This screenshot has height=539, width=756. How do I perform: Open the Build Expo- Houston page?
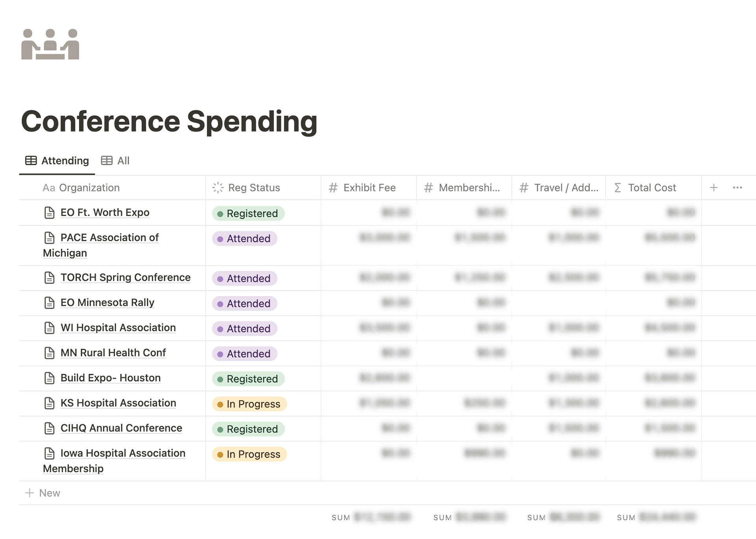(x=110, y=378)
